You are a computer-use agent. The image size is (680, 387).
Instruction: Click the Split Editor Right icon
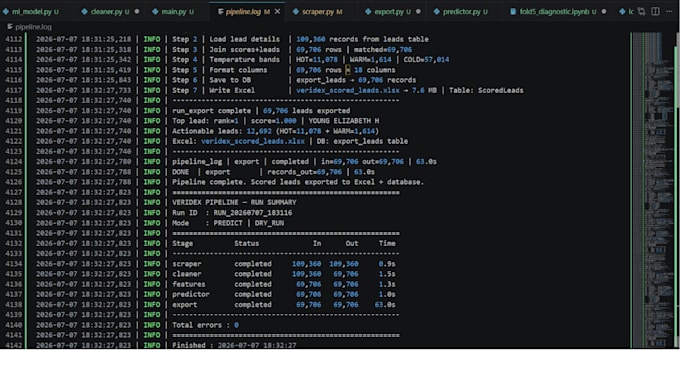pyautogui.click(x=655, y=11)
